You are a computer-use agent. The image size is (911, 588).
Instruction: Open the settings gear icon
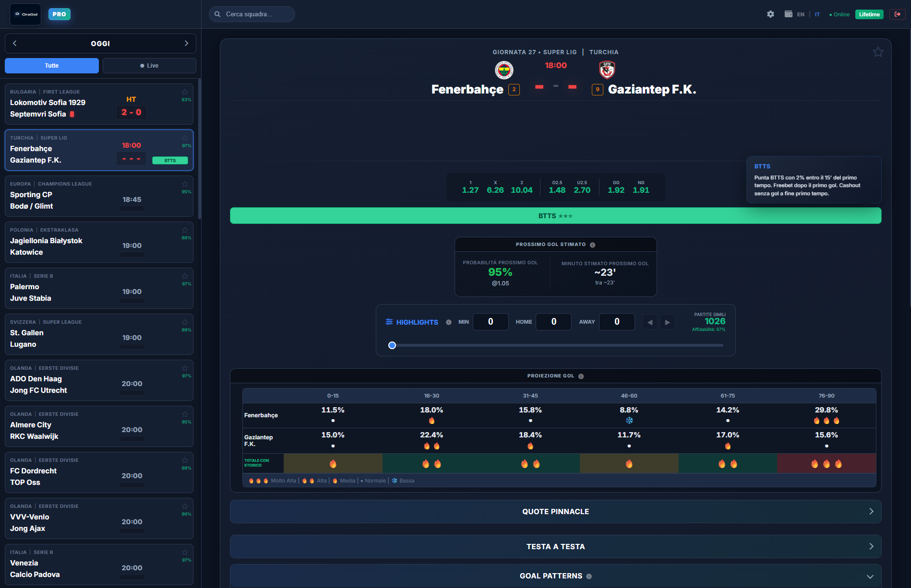770,14
